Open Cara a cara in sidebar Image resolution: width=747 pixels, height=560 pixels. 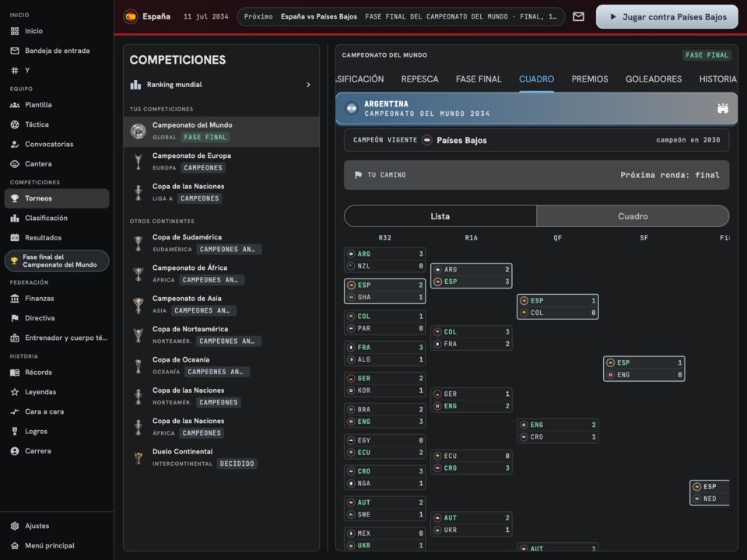pos(57,412)
